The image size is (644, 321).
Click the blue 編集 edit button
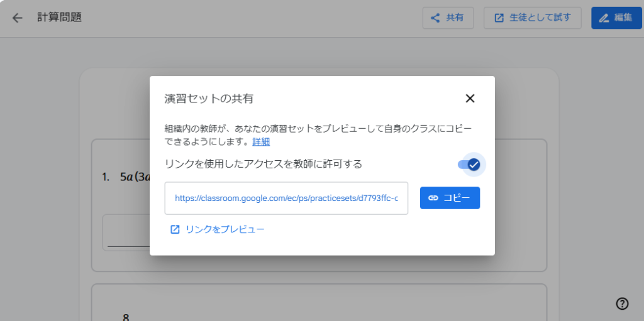[616, 18]
